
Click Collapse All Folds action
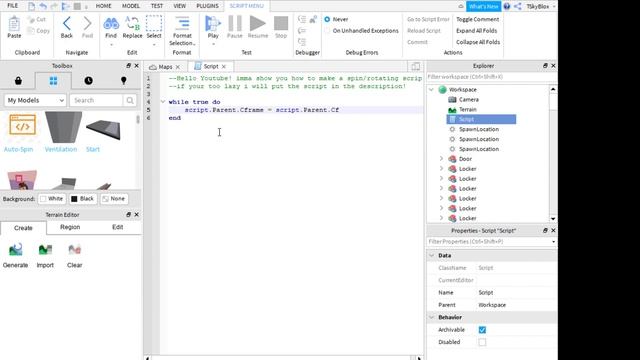coord(478,42)
